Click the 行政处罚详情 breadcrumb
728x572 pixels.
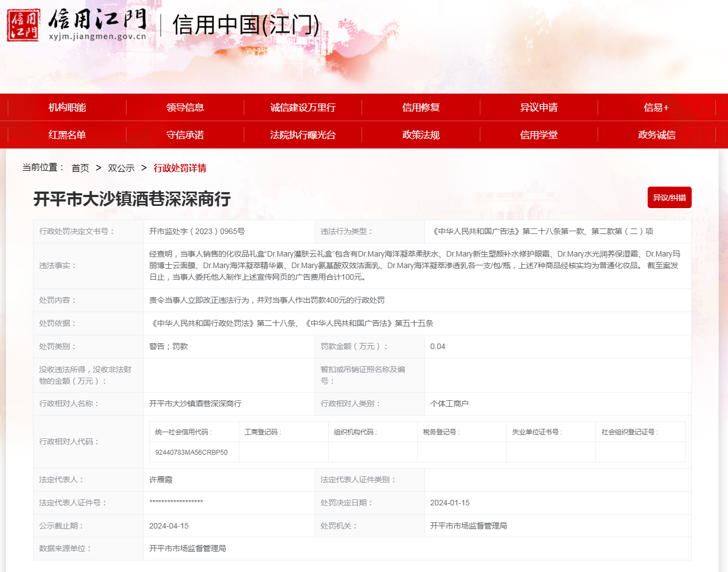[180, 168]
